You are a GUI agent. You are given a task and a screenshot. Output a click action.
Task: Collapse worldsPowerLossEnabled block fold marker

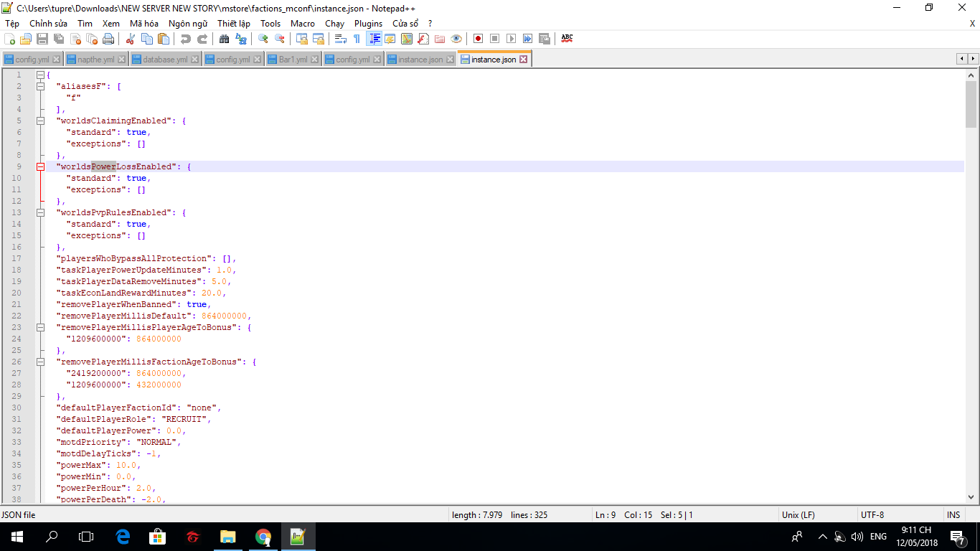point(40,166)
